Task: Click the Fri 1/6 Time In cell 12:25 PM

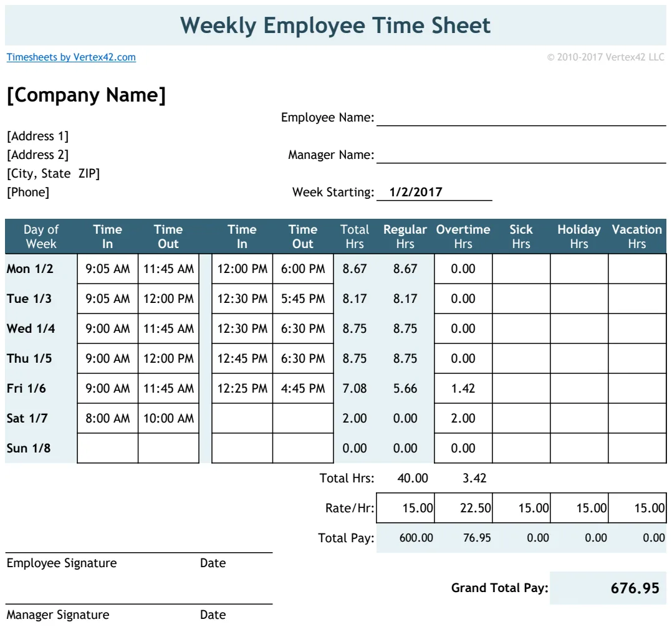Action: point(242,388)
